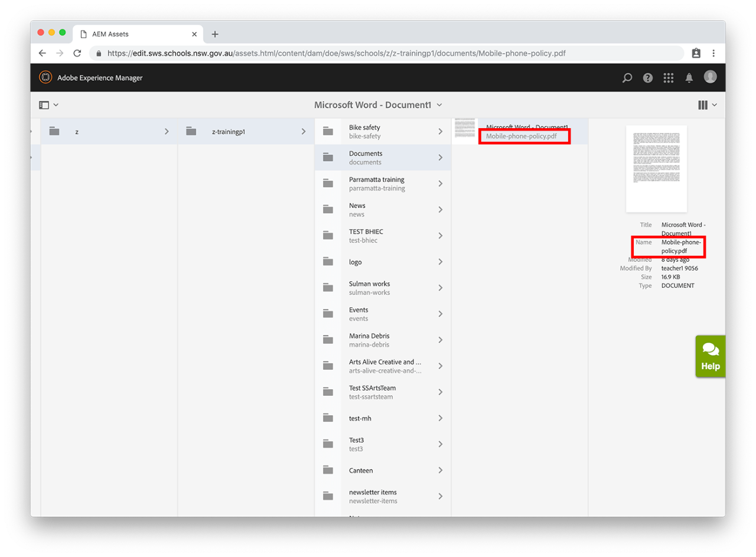This screenshot has width=756, height=557.
Task: Click the z-trainingp1 folder icon
Action: point(191,132)
